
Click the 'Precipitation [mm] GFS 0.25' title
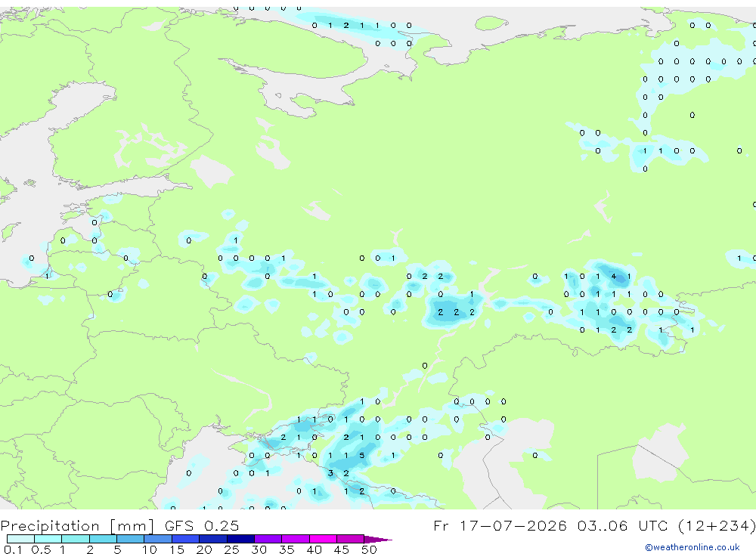pyautogui.click(x=119, y=525)
